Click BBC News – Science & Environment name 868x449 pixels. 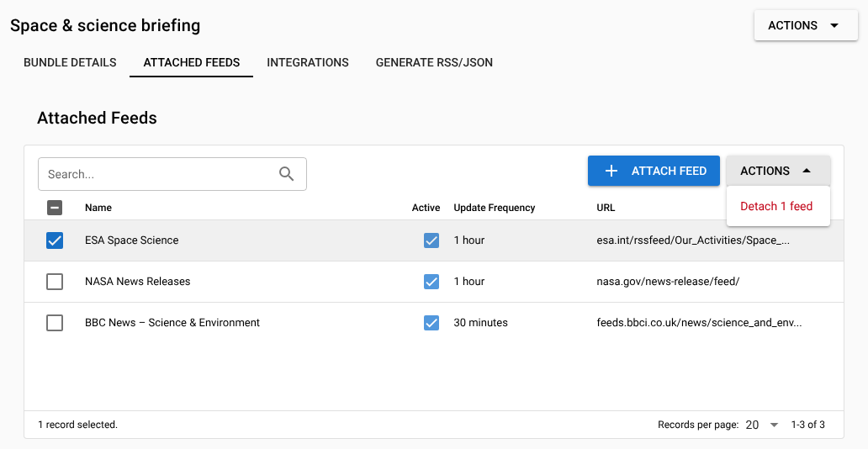pos(172,323)
